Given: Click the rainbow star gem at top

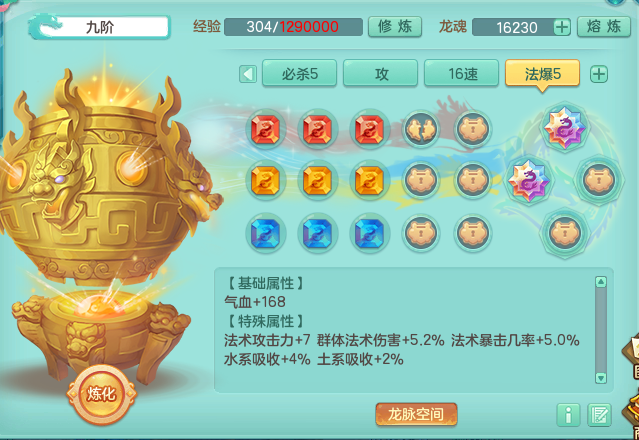Looking at the screenshot, I should coord(565,128).
